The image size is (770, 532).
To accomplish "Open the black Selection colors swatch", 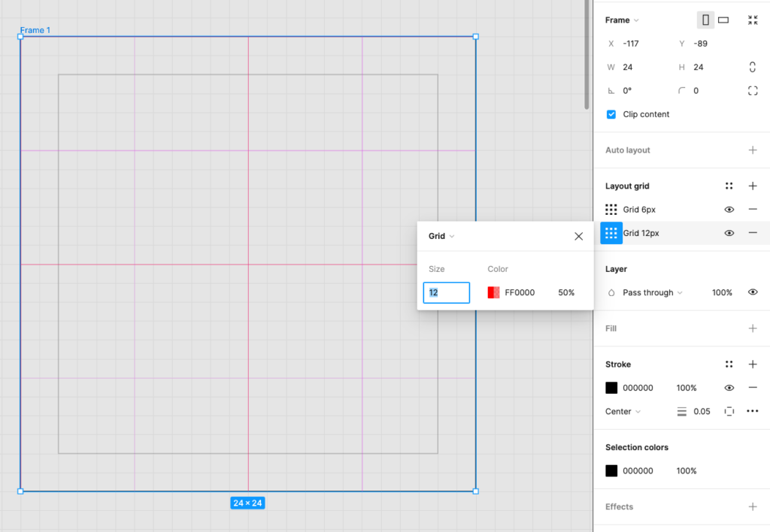I will (x=611, y=470).
